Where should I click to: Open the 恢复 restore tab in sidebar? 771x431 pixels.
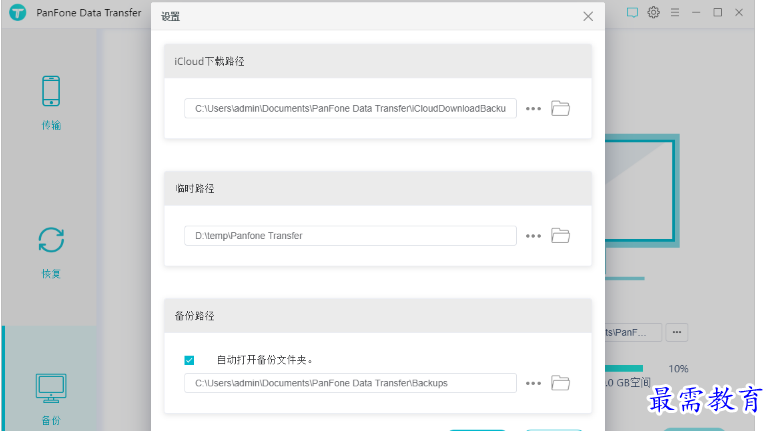click(x=51, y=253)
